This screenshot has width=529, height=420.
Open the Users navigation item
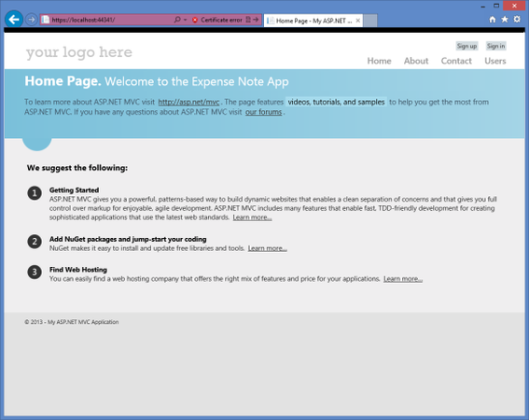(x=495, y=61)
